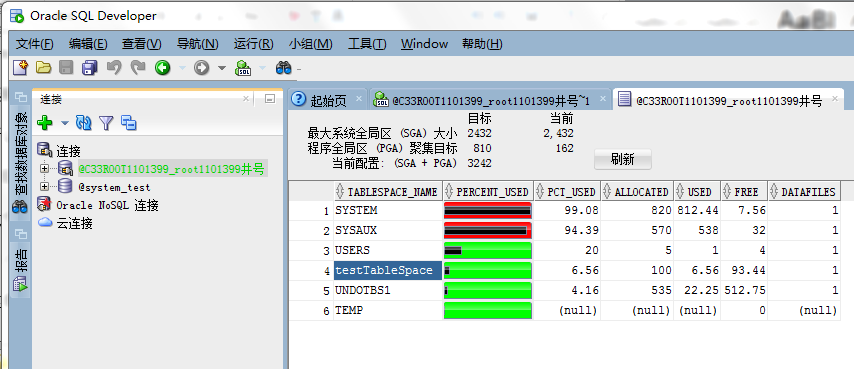The width and height of the screenshot is (854, 369).
Task: Open the 文件(F) menu
Action: [35, 44]
